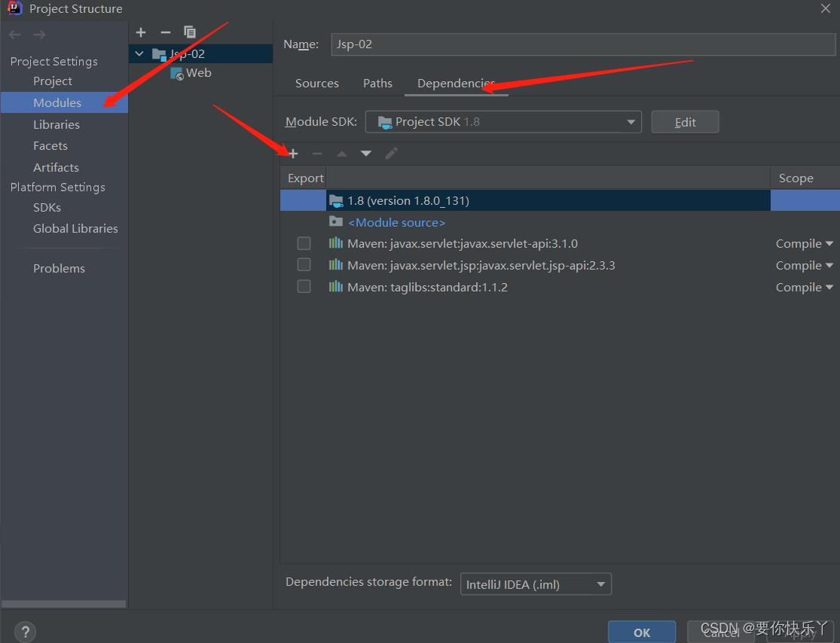
Task: Remove selected module with minus icon
Action: [166, 32]
